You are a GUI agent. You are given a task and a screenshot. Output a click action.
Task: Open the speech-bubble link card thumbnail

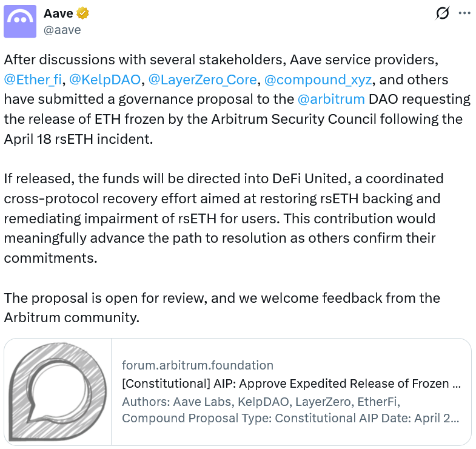[x=58, y=392]
